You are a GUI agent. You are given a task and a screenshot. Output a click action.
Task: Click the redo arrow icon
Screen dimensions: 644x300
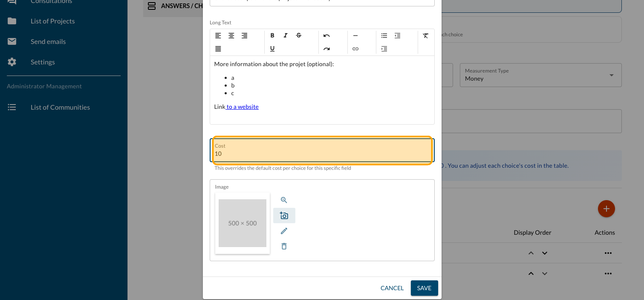click(326, 49)
